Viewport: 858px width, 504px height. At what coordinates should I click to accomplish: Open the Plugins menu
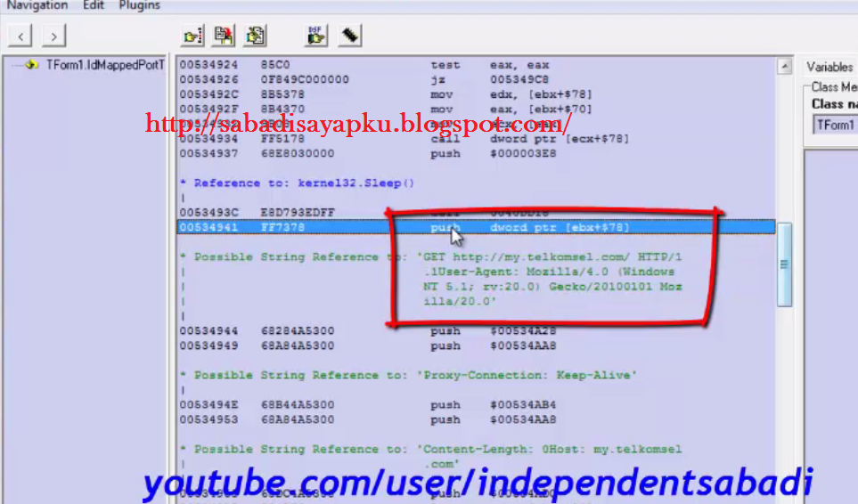pyautogui.click(x=139, y=5)
